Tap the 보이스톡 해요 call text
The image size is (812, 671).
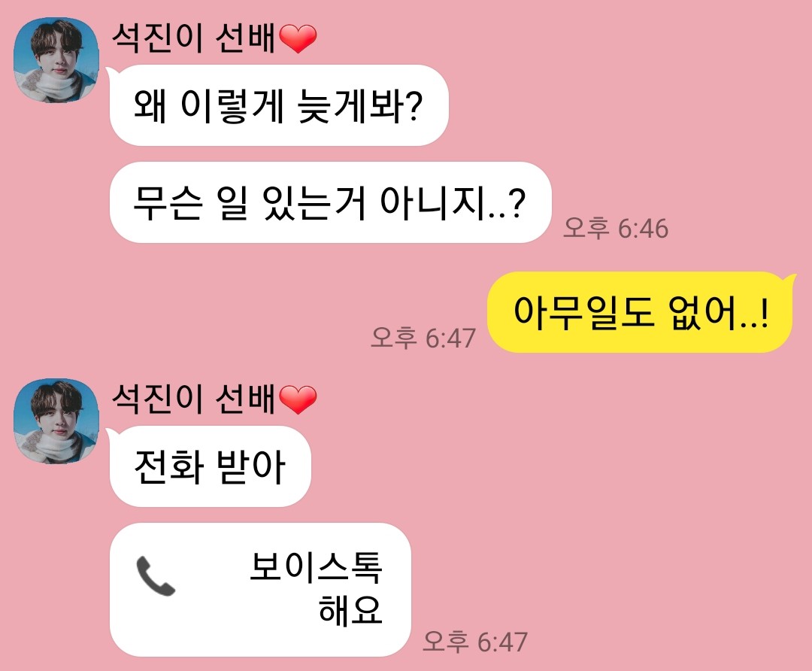coord(316,588)
